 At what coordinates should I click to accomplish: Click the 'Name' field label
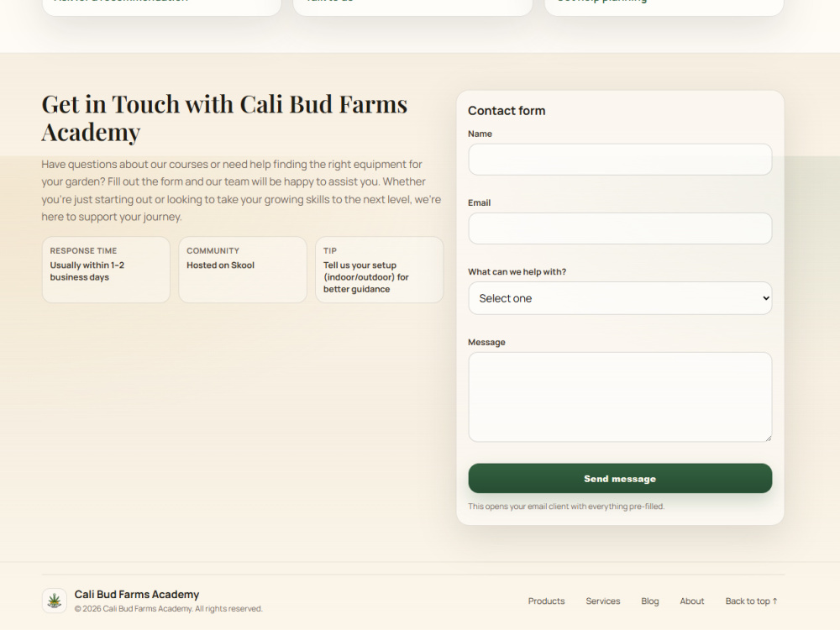(480, 134)
